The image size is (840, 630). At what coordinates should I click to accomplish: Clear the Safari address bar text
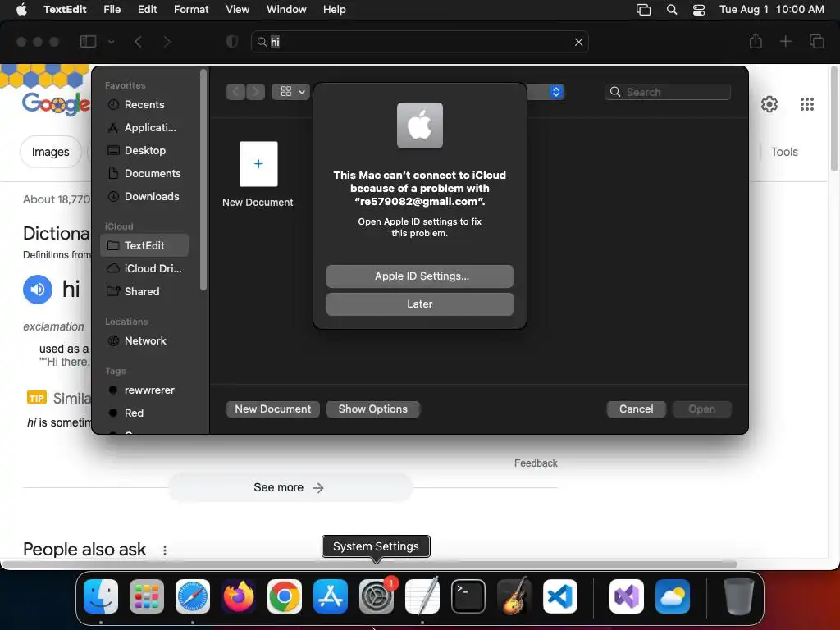point(578,42)
